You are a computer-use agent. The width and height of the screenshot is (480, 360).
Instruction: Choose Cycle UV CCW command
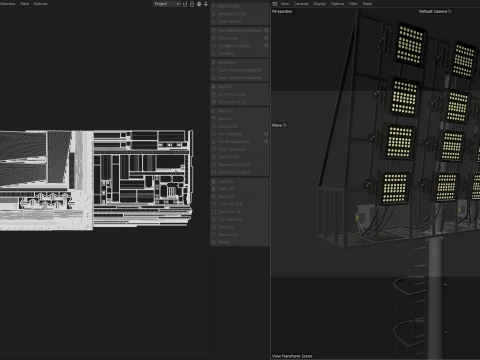240,204
